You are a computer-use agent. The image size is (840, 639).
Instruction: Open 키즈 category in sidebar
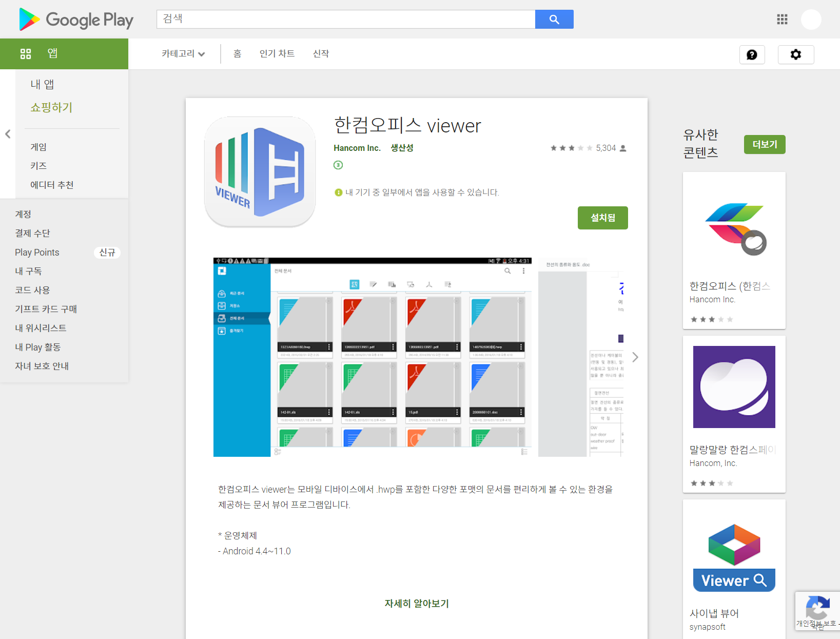click(38, 166)
